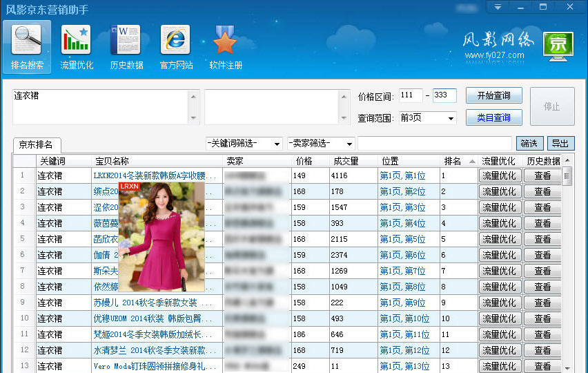
Task: Click the 类目查询 category query button
Action: click(x=493, y=117)
